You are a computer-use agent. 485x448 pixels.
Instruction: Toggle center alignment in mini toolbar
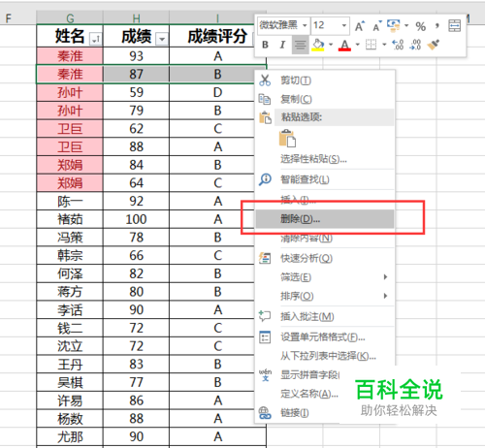point(300,45)
